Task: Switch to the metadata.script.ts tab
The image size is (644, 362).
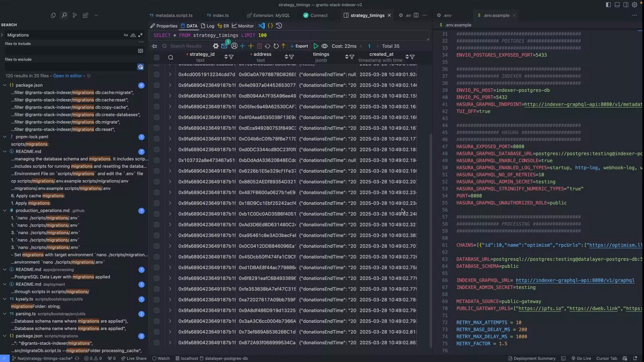Action: pyautogui.click(x=173, y=16)
